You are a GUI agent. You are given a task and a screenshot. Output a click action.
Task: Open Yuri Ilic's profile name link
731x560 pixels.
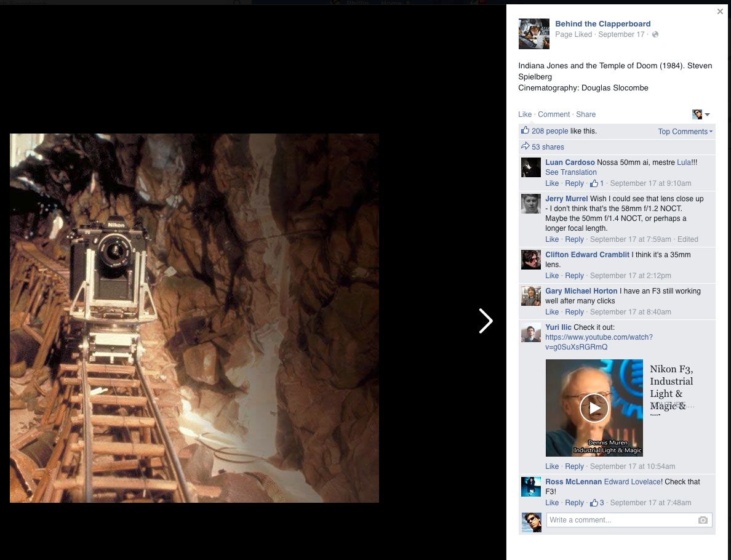tap(558, 327)
